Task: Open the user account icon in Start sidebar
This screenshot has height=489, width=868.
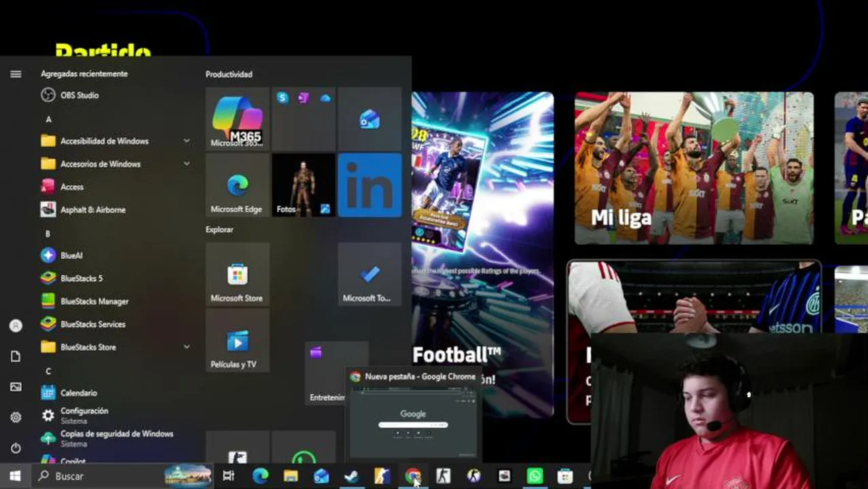Action: (x=16, y=326)
